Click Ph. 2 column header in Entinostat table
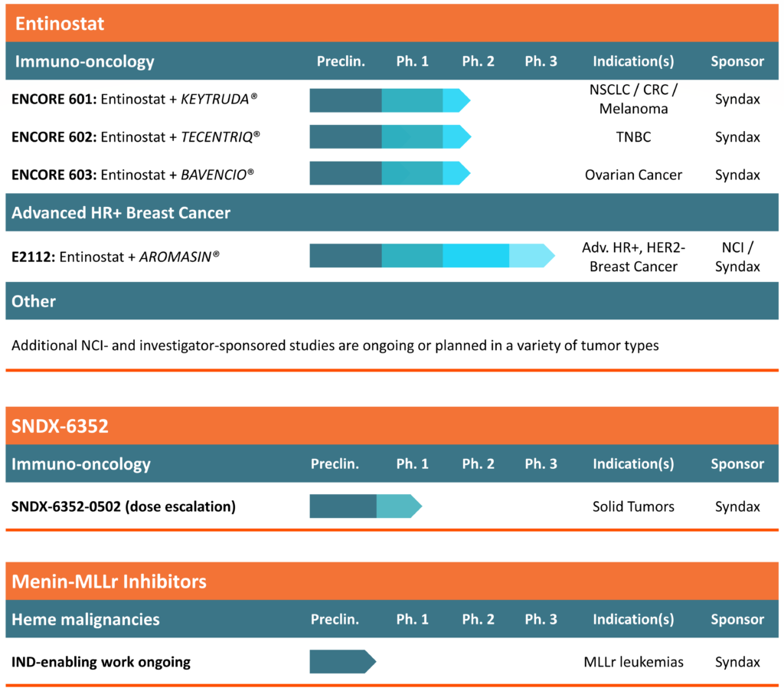This screenshot has height=688, width=784. click(x=478, y=61)
